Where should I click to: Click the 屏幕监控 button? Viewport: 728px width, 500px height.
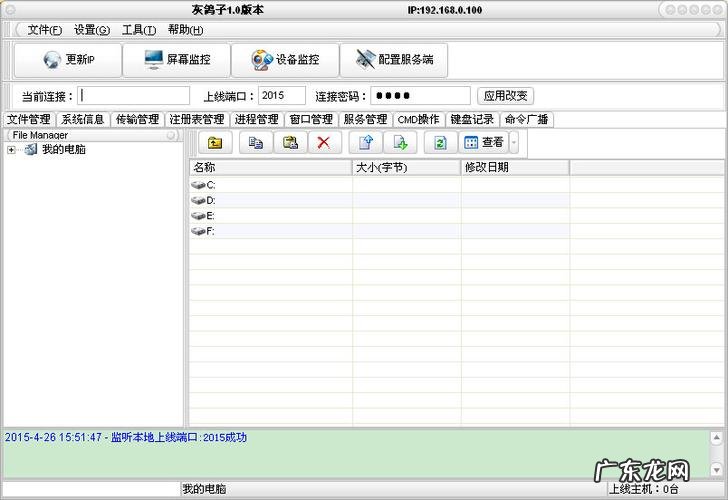tap(177, 60)
